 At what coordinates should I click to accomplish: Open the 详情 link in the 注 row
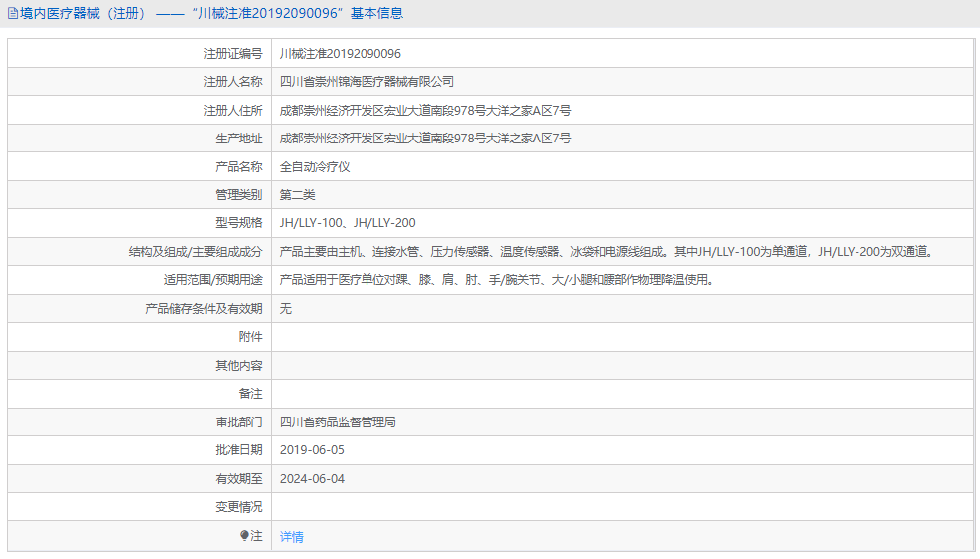[291, 536]
